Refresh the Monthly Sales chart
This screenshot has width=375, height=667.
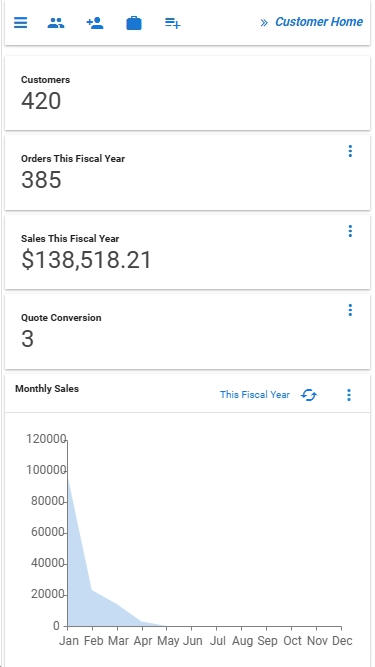pos(309,395)
